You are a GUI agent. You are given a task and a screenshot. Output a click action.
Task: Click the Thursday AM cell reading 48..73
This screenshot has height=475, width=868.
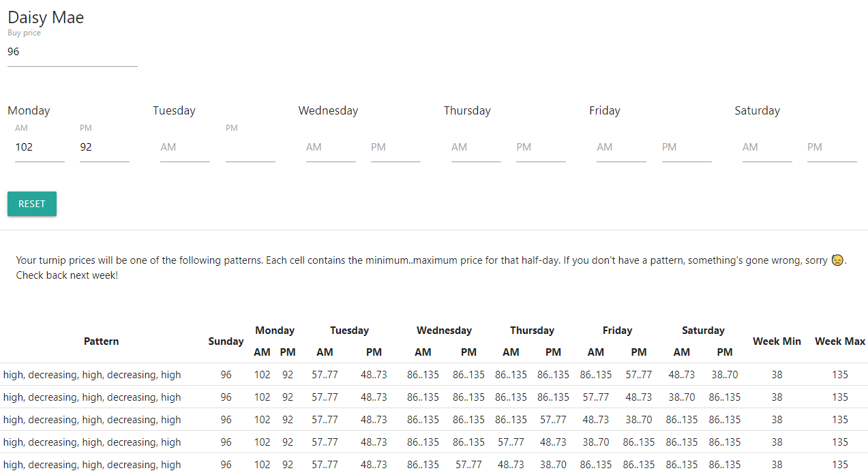(511, 465)
